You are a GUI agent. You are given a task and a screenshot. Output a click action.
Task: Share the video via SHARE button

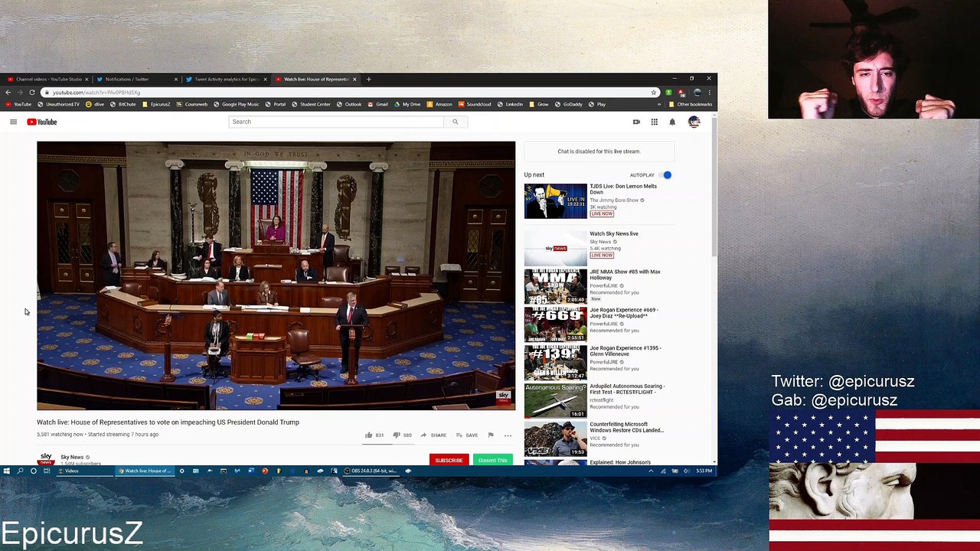click(433, 435)
